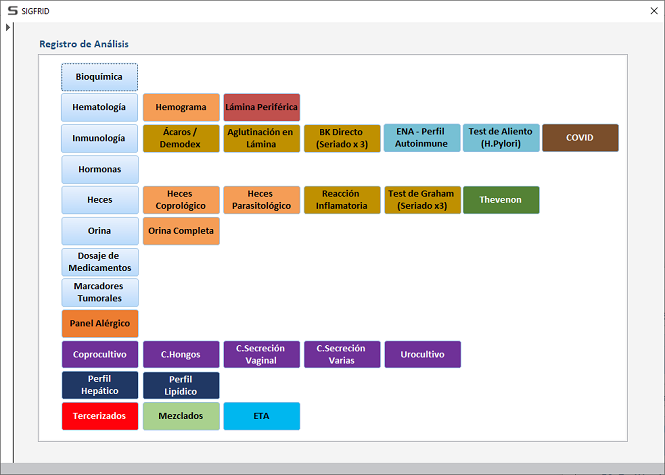Open the red Tercerizados button
Screen dimensions: 665x475
pyautogui.click(x=100, y=416)
